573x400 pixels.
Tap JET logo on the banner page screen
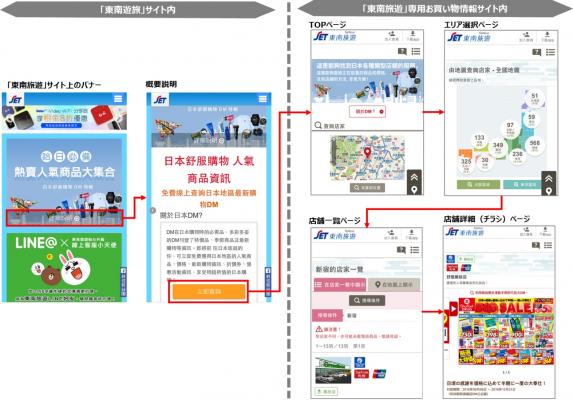16,99
